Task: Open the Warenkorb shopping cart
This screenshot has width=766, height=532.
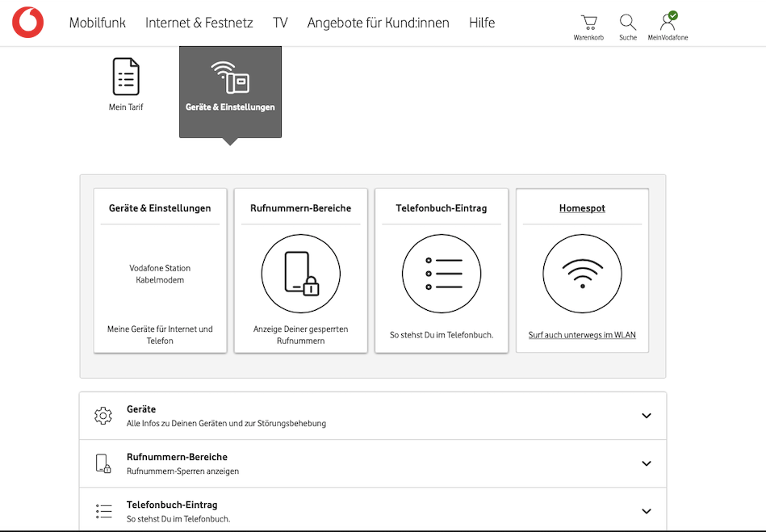Action: [x=588, y=23]
